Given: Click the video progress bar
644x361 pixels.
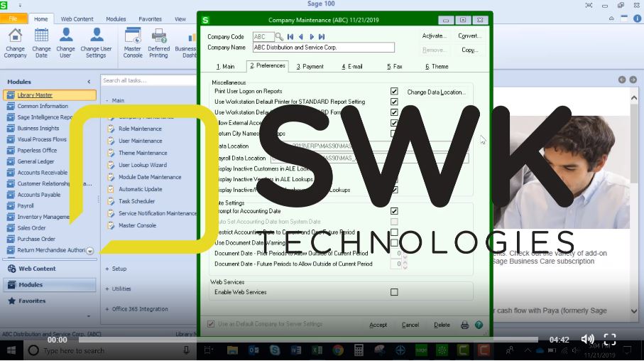Looking at the screenshot, I should pyautogui.click(x=308, y=340).
